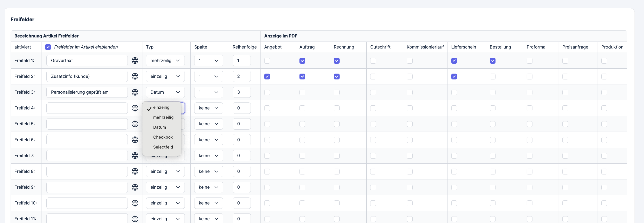Viewport: 644px width, 223px height.
Task: Click globe icon next to Personalisierung geprüft am
Action: coord(135,92)
